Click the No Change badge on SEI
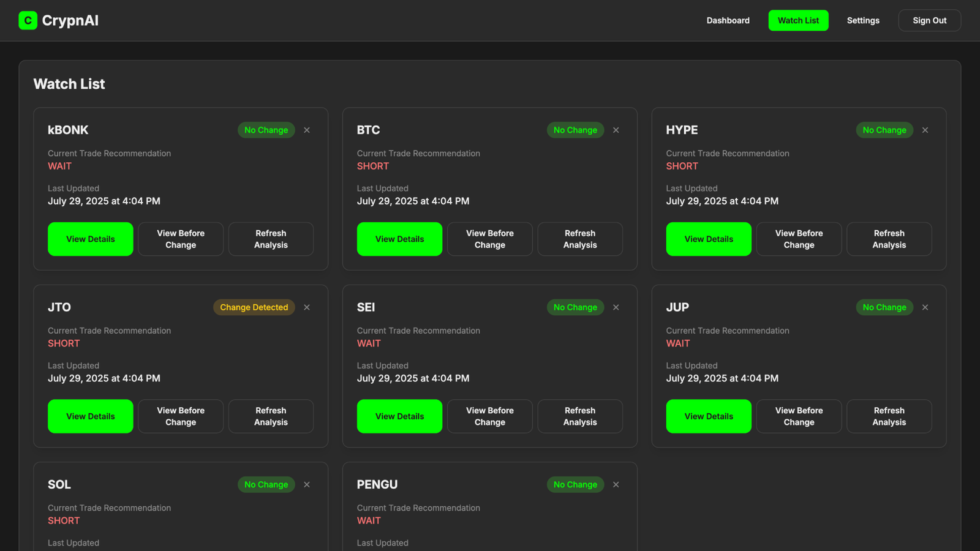Viewport: 980px width, 551px height. point(576,307)
